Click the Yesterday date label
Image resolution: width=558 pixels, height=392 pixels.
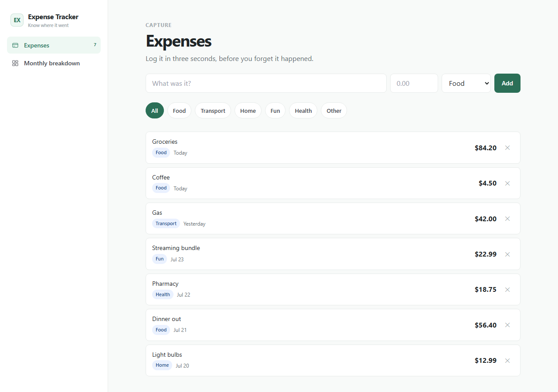coord(194,224)
